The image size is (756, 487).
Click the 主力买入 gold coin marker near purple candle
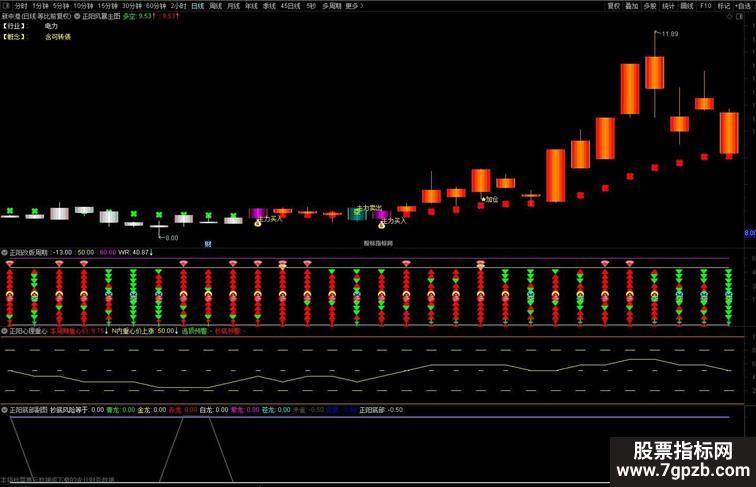tap(258, 223)
